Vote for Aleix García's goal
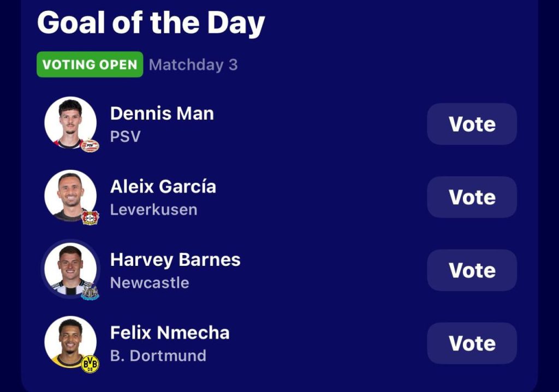The width and height of the screenshot is (559, 392). (x=472, y=197)
